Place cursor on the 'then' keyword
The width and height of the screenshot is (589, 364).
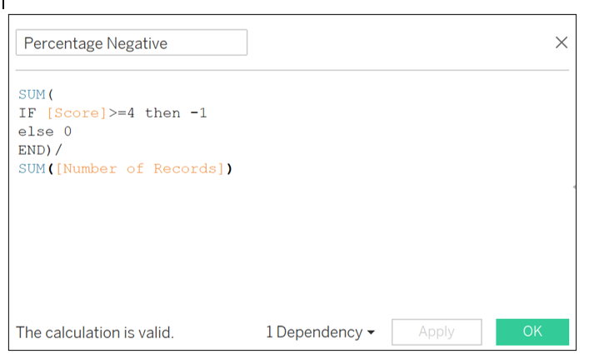[162, 112]
